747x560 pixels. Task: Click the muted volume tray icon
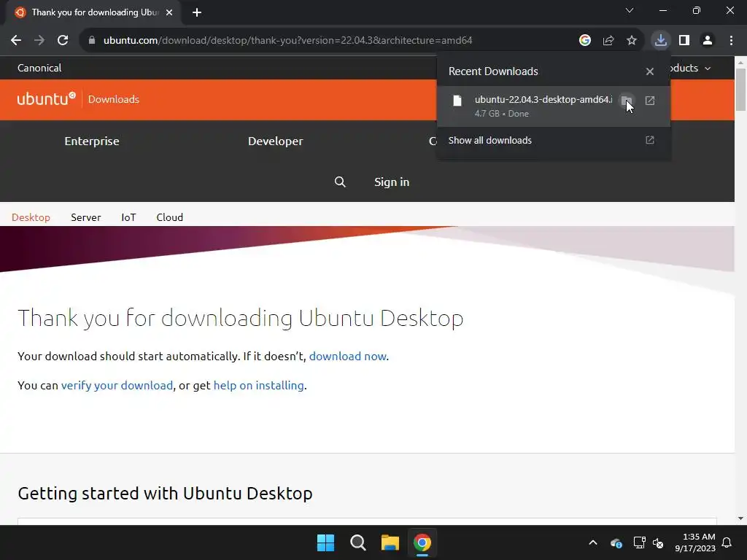point(659,542)
